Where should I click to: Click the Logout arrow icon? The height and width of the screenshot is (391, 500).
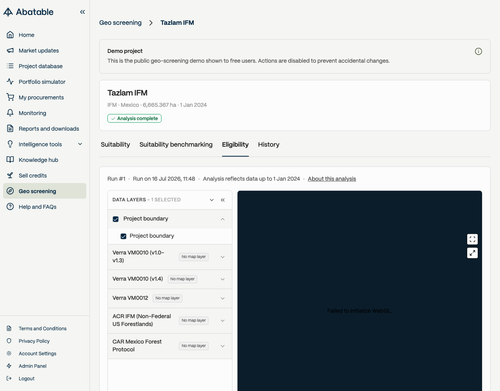pyautogui.click(x=9, y=378)
